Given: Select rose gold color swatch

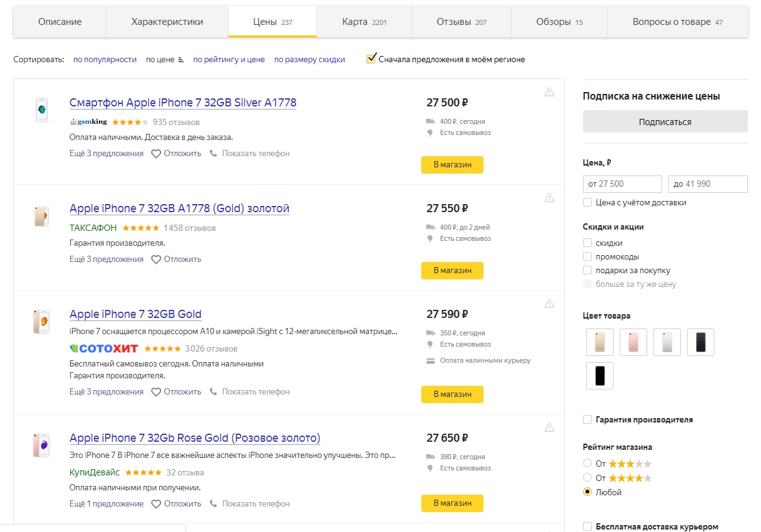Looking at the screenshot, I should pyautogui.click(x=633, y=342).
